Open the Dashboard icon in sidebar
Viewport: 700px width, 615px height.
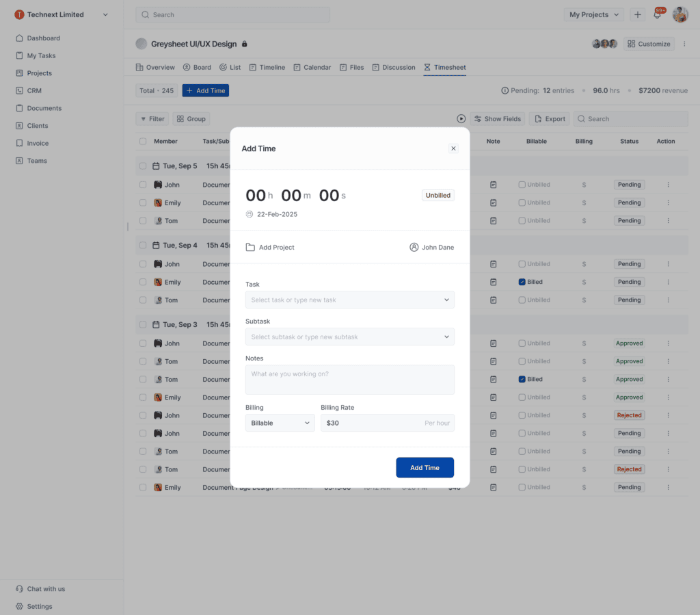[19, 38]
